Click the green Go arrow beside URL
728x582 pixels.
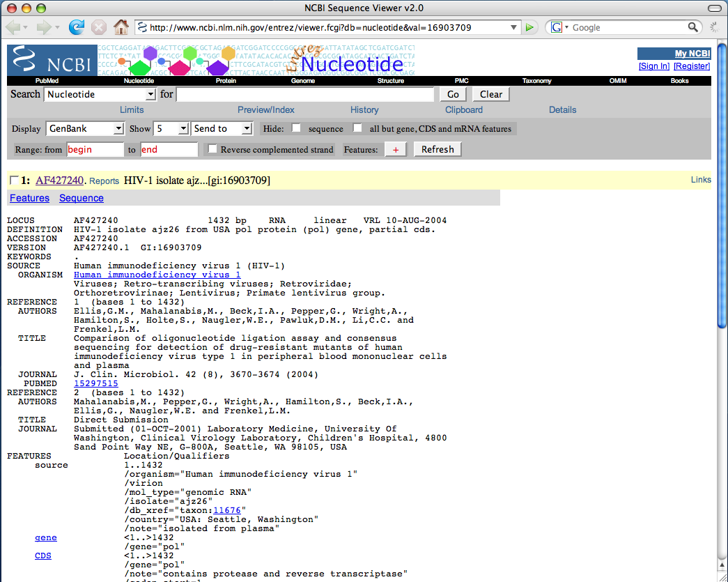(530, 27)
